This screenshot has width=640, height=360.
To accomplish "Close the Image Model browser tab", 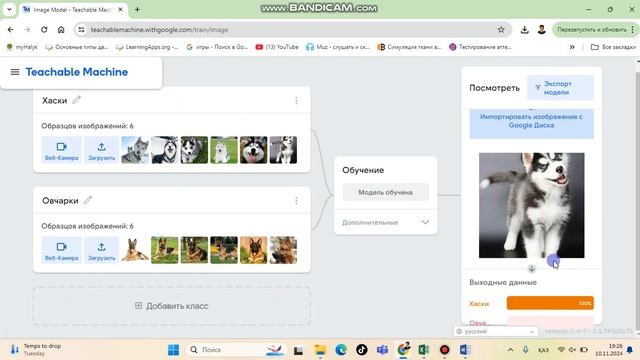I will [x=120, y=9].
